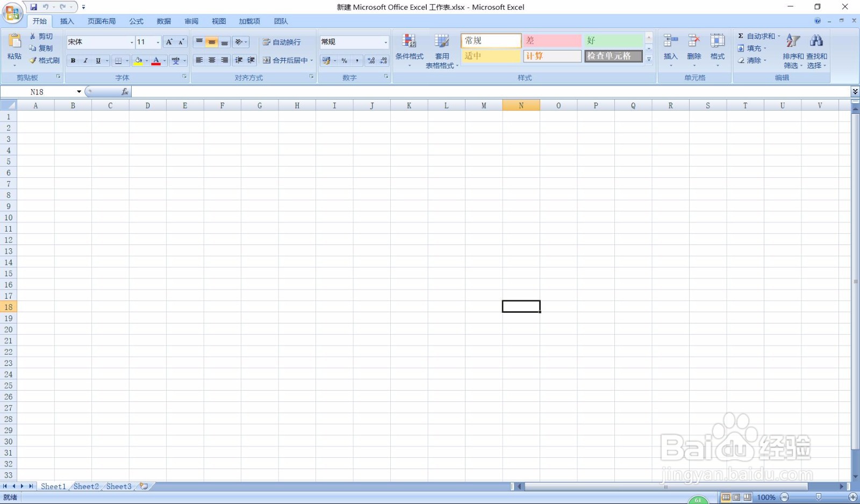This screenshot has width=860, height=504.
Task: Click the Office button logo
Action: click(x=12, y=13)
